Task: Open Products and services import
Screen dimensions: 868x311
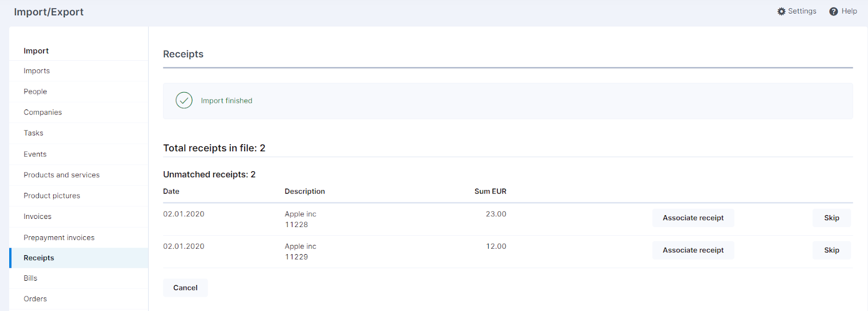Action: [79, 175]
